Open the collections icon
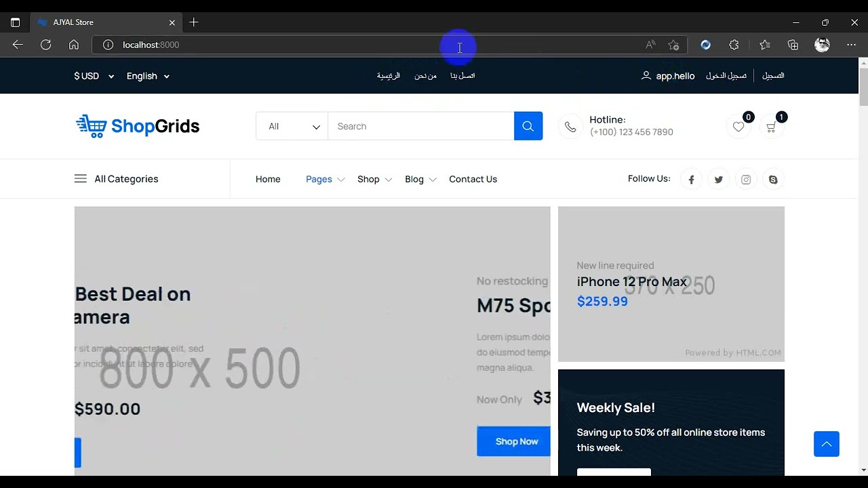Viewport: 868px width, 488px height. [x=793, y=45]
